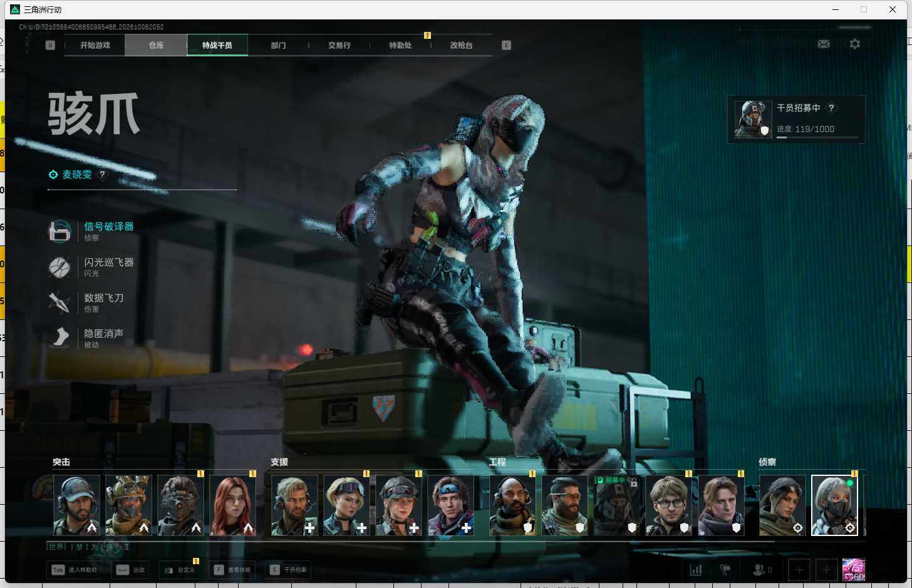Viewport: 912px width, 588px height.
Task: Open the 部门 tab
Action: point(278,45)
